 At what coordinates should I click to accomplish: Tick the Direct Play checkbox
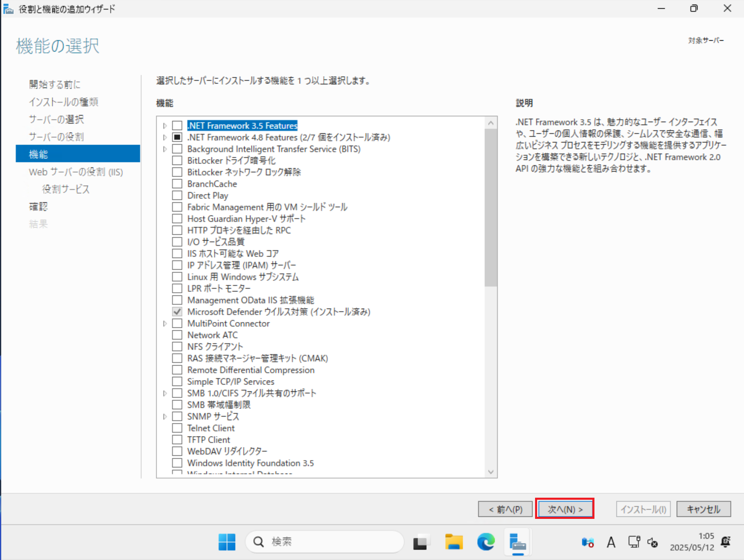click(x=177, y=195)
